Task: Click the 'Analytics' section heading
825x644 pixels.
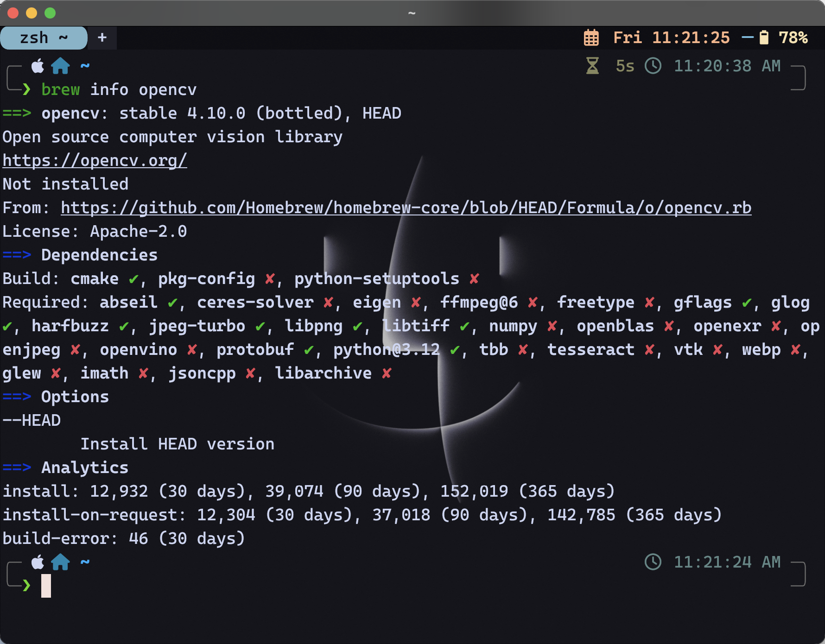Action: [85, 467]
